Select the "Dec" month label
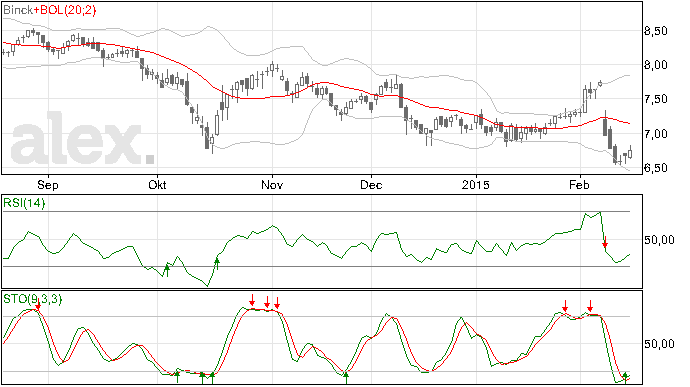 [x=371, y=184]
